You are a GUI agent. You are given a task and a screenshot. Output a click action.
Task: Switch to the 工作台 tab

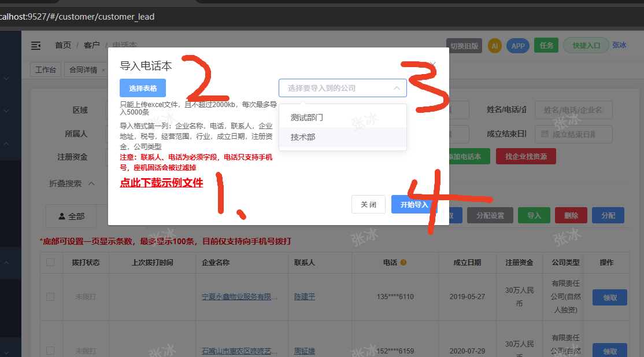tap(46, 69)
